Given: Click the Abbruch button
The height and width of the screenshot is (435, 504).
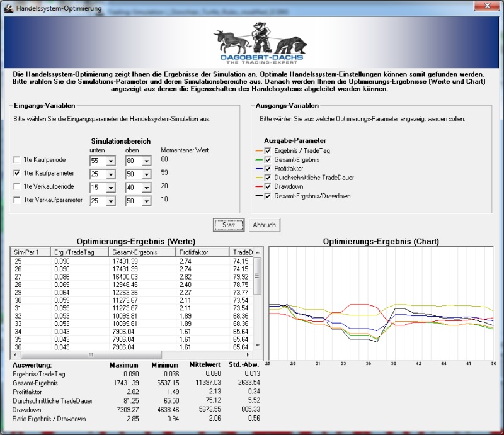Looking at the screenshot, I should [x=264, y=225].
